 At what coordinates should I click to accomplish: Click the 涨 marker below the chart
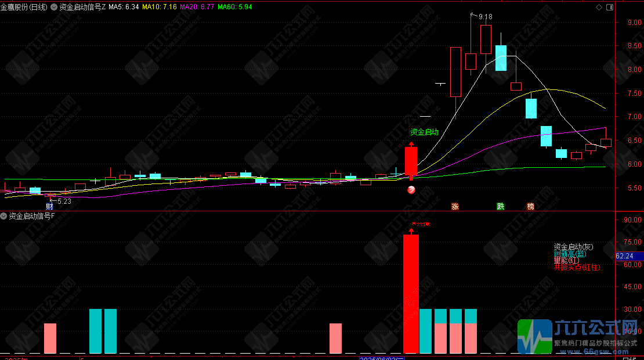(x=455, y=206)
